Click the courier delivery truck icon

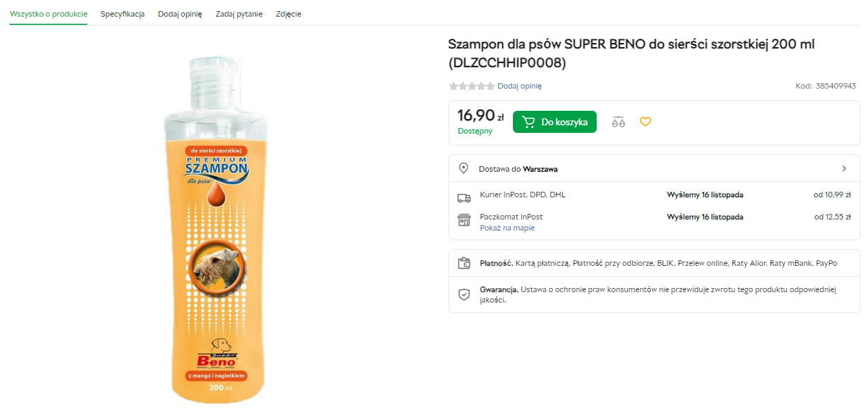pyautogui.click(x=464, y=197)
